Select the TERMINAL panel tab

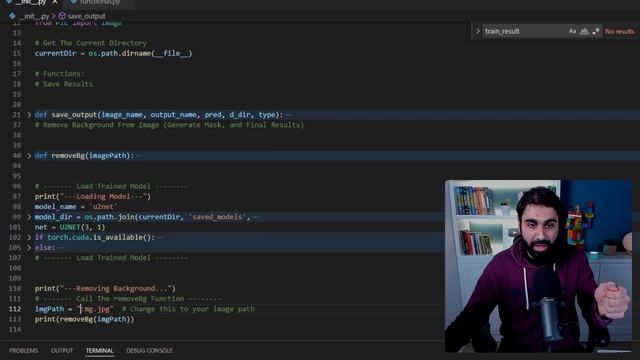pyautogui.click(x=100, y=351)
